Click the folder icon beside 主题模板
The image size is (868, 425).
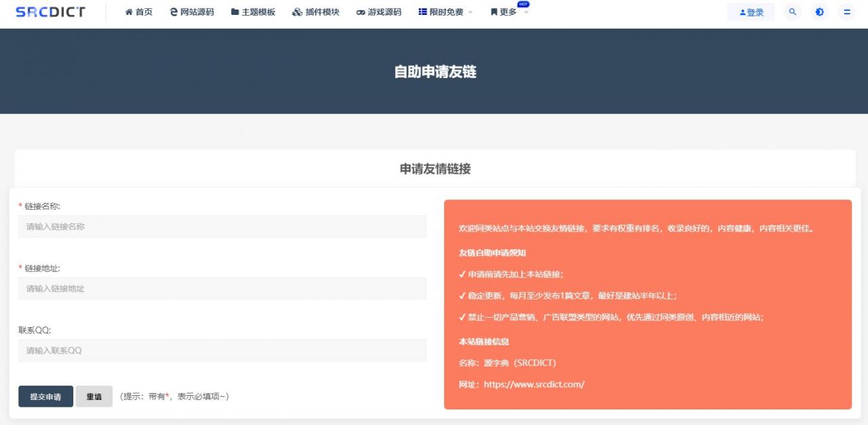coord(234,11)
